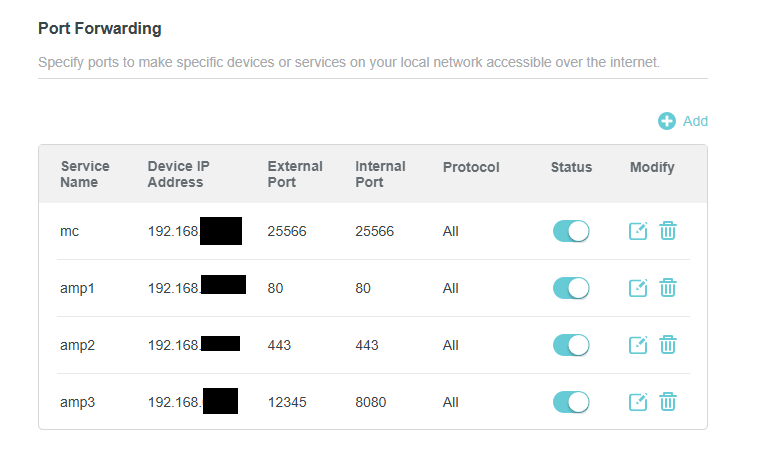Click the Service Name column header
Image resolution: width=759 pixels, height=476 pixels.
[x=85, y=174]
